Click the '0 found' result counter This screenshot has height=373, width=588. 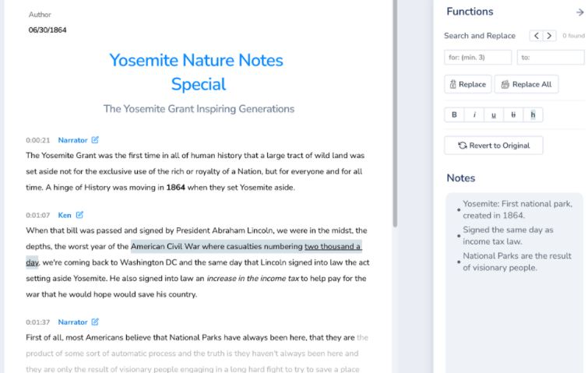[573, 36]
